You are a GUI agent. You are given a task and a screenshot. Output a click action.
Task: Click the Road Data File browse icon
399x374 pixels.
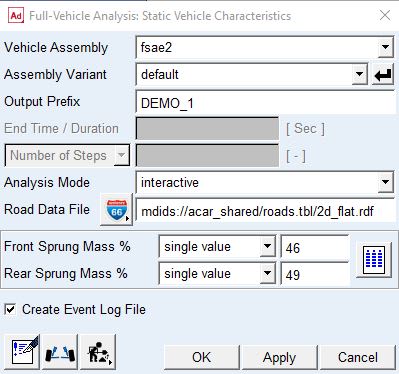[116, 209]
